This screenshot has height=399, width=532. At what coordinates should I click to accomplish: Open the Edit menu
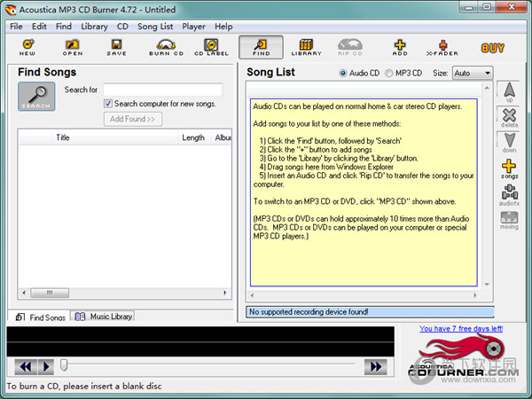(39, 27)
